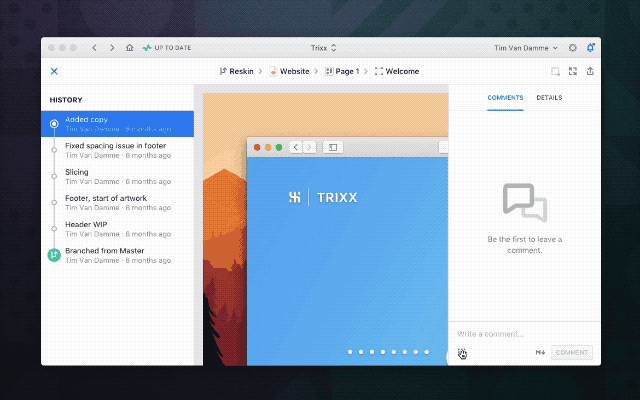Click the HISTORY heading

coord(66,100)
